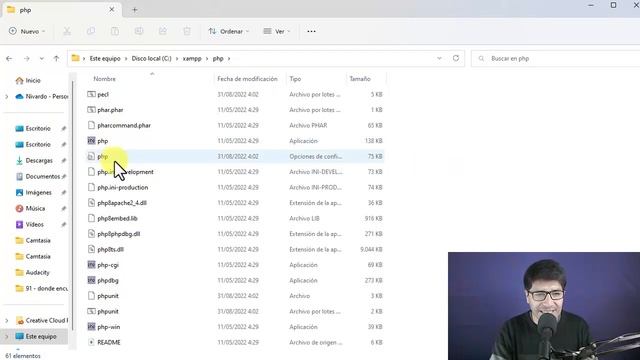Go forward with the right arrow
640x360 pixels.
click(27, 59)
